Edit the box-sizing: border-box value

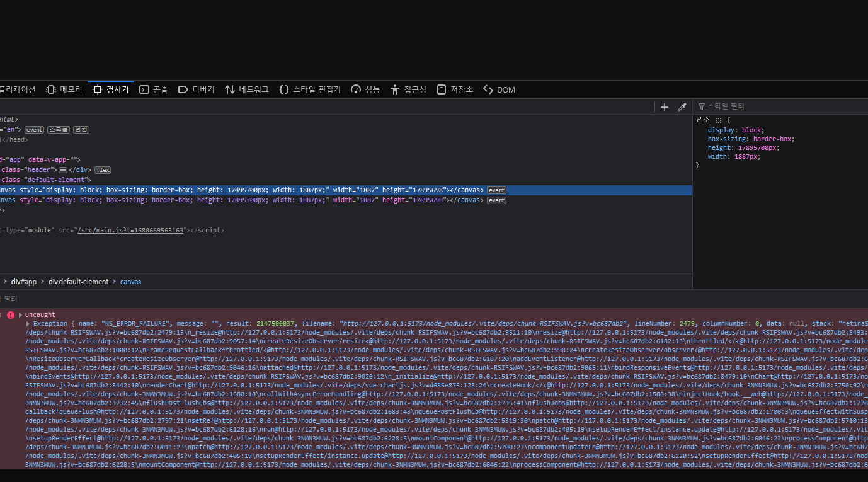coord(773,139)
